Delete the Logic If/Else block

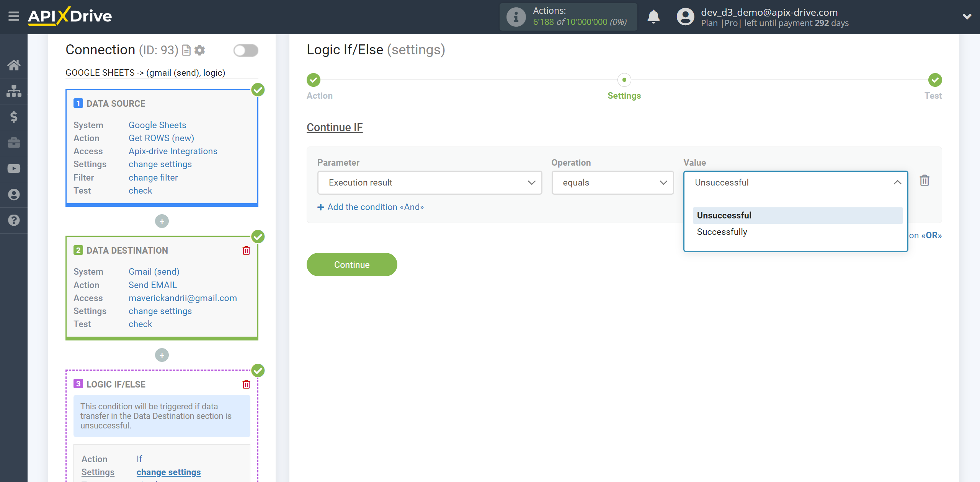(x=246, y=384)
